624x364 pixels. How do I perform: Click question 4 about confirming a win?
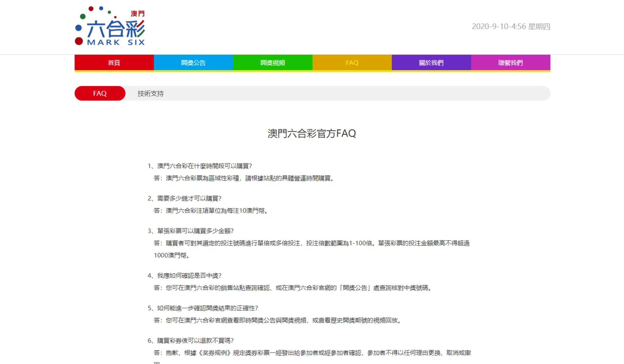184,276
